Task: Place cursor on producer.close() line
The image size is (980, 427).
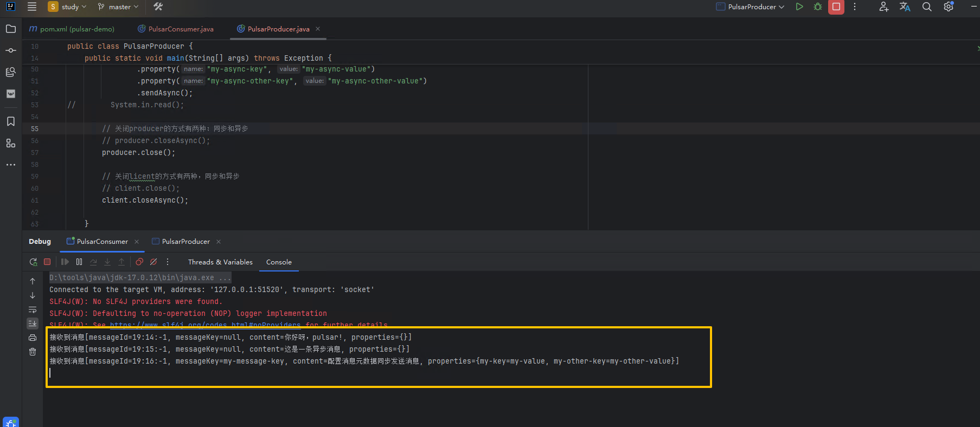Action: 138,153
